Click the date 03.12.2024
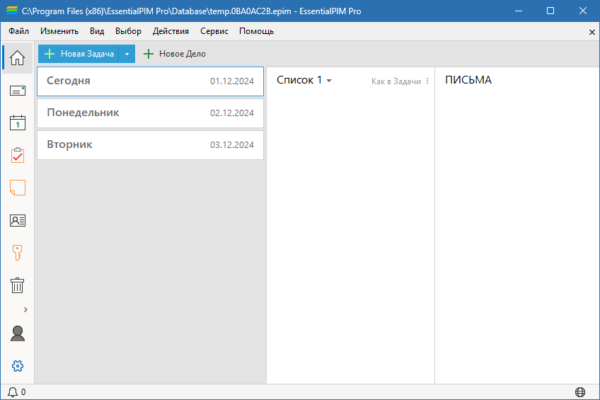 pos(232,145)
